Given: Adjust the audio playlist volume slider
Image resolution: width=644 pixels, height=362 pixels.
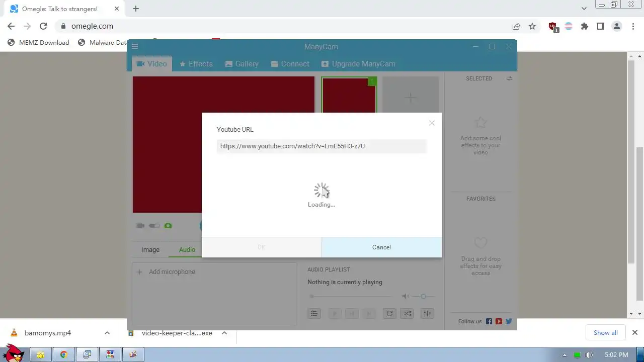Looking at the screenshot, I should (423, 297).
